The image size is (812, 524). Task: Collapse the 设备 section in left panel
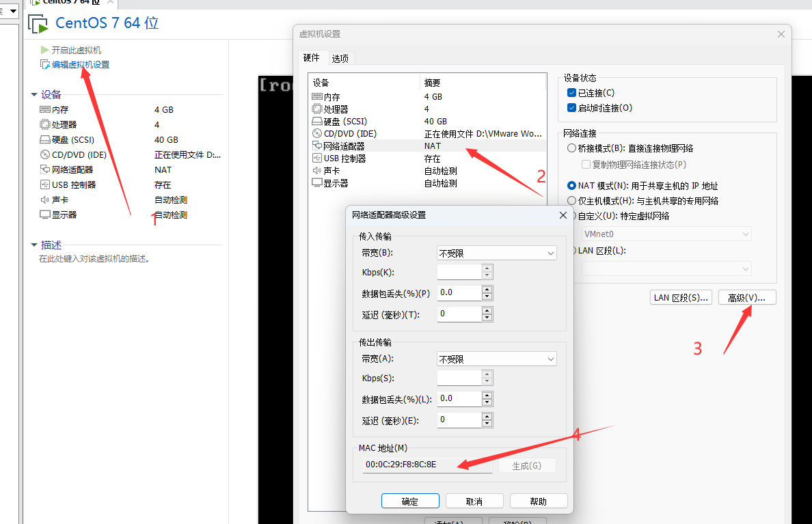click(x=33, y=95)
